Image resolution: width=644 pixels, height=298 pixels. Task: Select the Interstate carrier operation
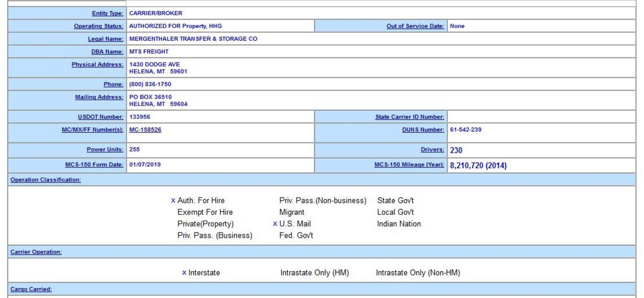pyautogui.click(x=204, y=272)
